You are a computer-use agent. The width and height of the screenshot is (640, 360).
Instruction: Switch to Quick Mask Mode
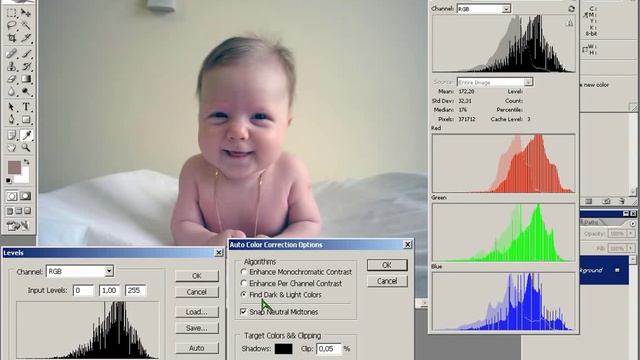[26, 196]
